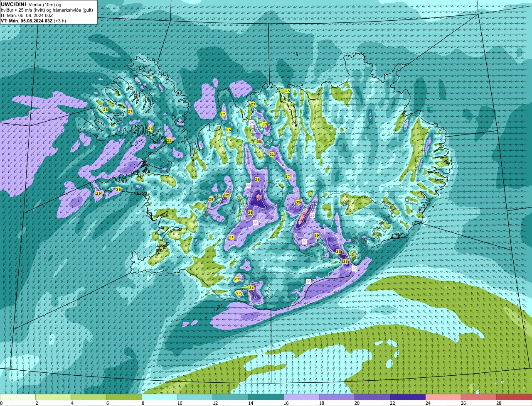Pick the red above-28 m/s legend swatch

(514, 397)
